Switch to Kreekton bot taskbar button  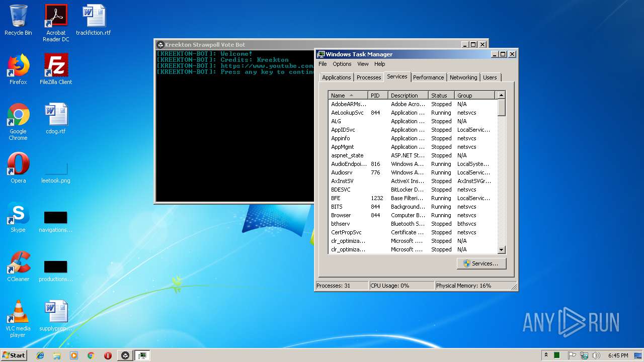tap(126, 355)
